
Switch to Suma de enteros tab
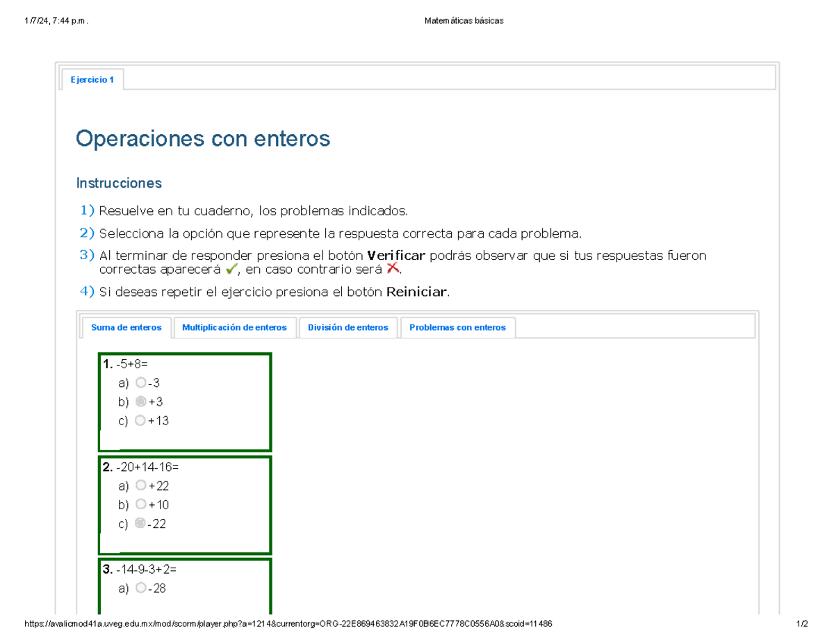126,327
